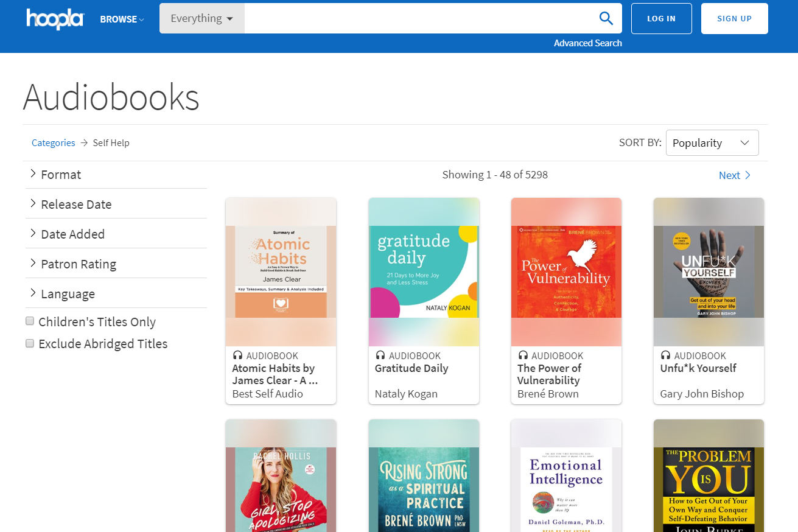
Task: Open the Everything search scope dropdown
Action: (x=201, y=18)
